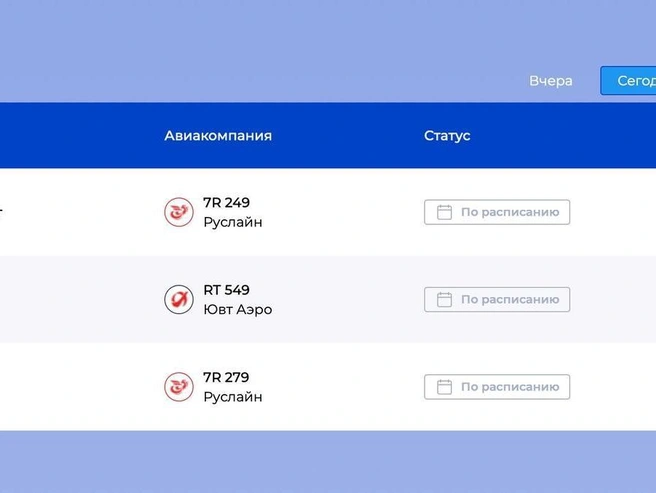Open flight number 7R 279

pos(226,377)
